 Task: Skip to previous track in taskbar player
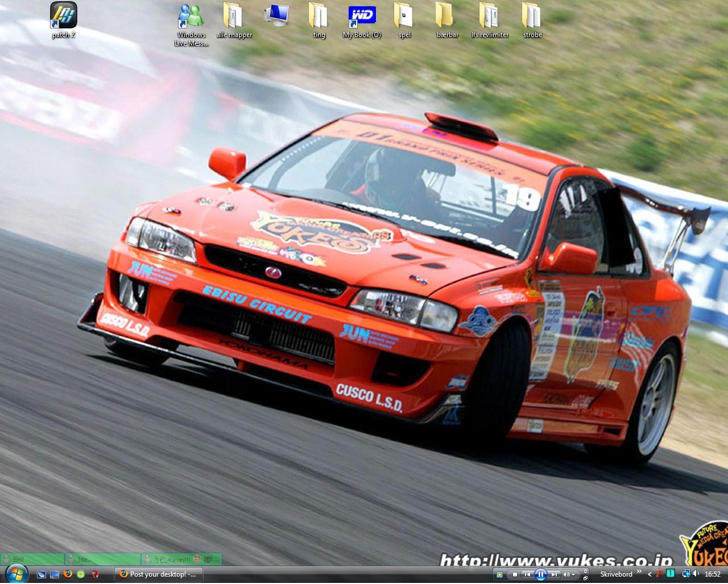click(527, 574)
